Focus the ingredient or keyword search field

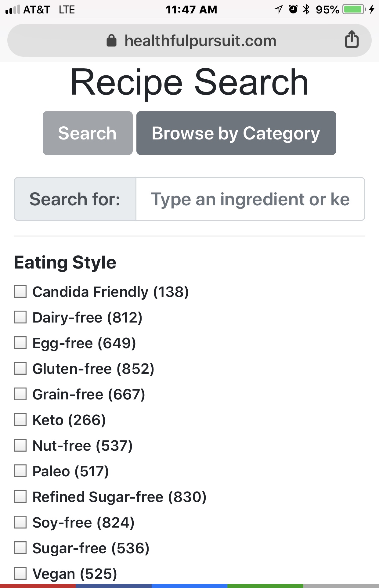point(250,199)
